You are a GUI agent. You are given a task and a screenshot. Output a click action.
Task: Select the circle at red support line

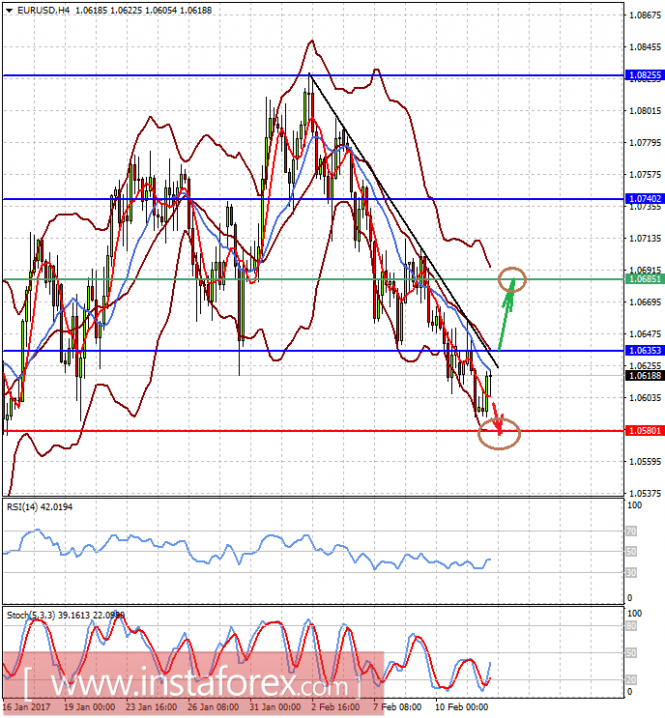(x=499, y=433)
